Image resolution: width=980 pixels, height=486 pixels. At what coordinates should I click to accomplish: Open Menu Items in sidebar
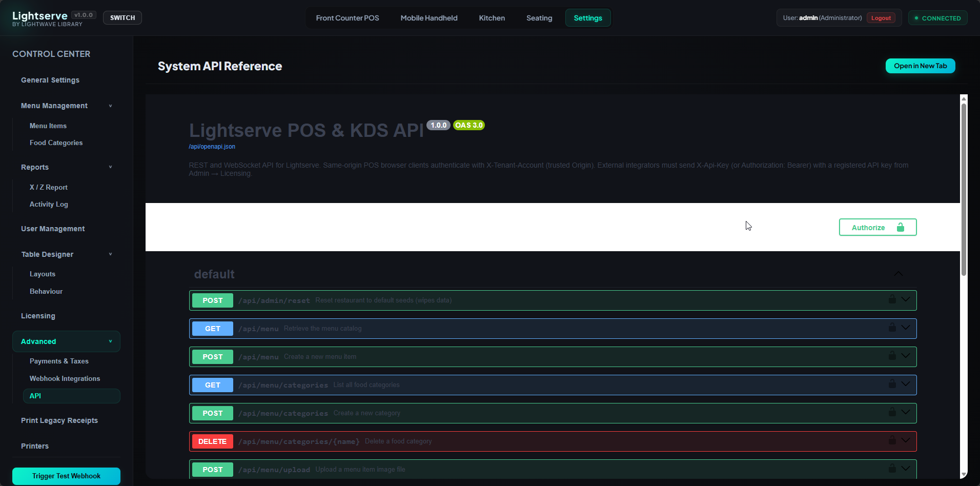48,126
